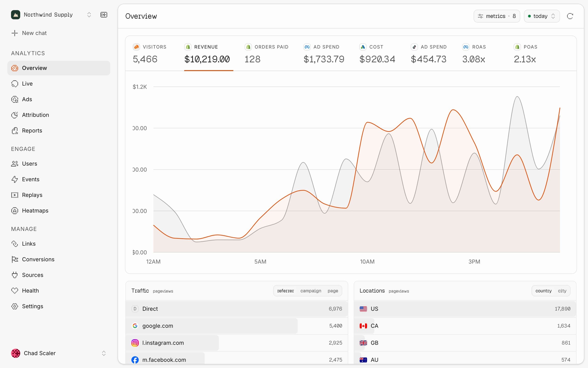Switch Locations to city view
The height and width of the screenshot is (368, 588).
pos(562,291)
